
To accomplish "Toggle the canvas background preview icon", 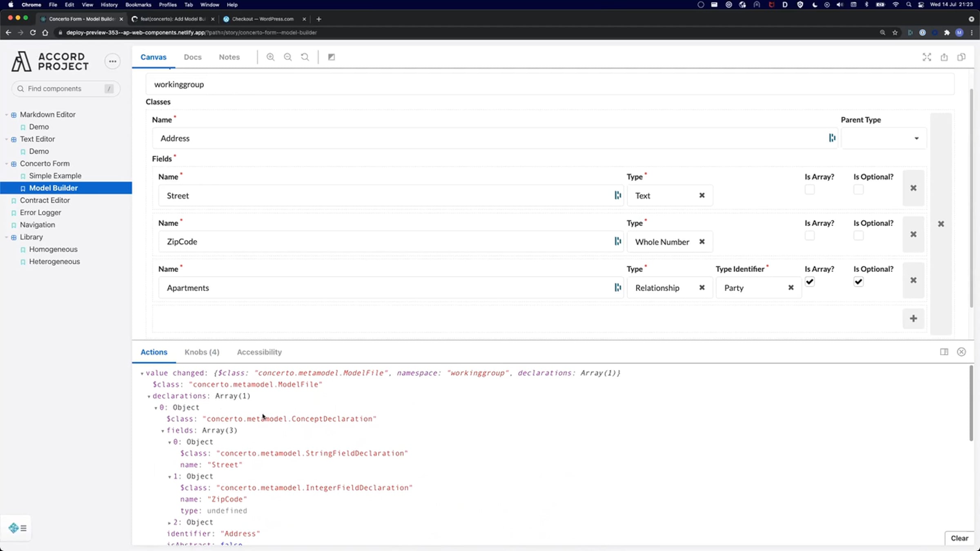I will 332,57.
